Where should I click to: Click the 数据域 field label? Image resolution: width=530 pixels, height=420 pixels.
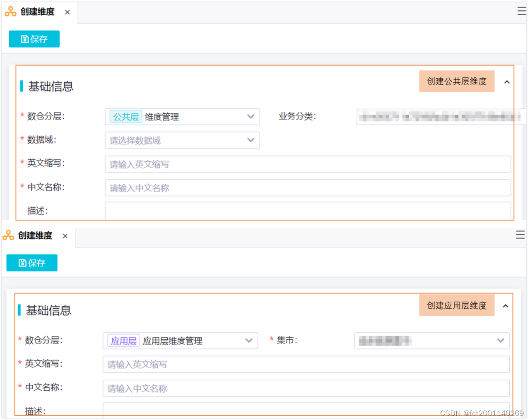click(41, 140)
